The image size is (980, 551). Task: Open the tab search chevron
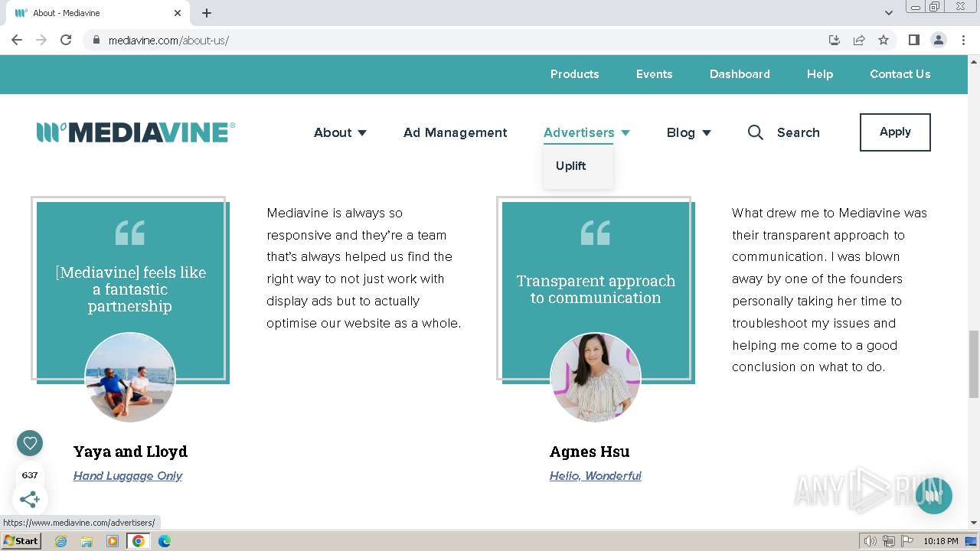point(888,13)
